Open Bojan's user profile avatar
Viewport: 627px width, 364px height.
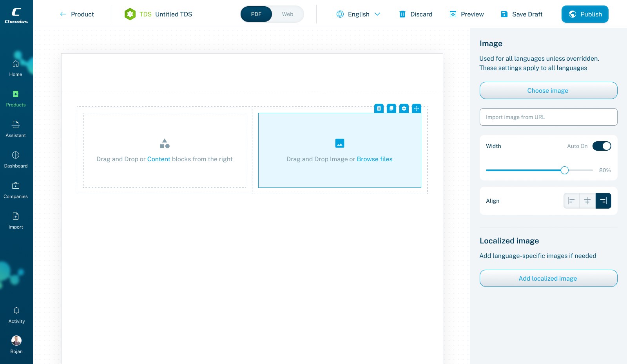[16, 340]
